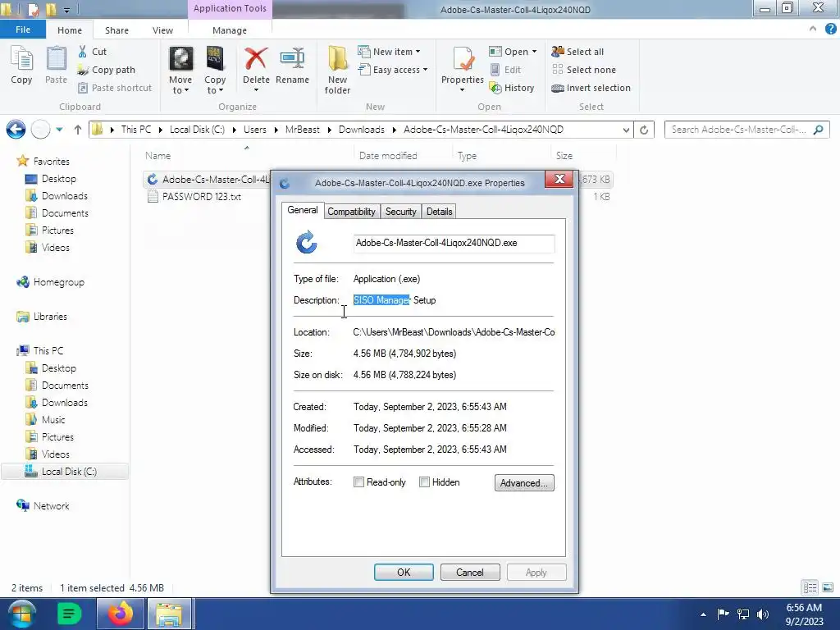Image resolution: width=840 pixels, height=630 pixels.
Task: Switch to the Security tab
Action: click(x=400, y=212)
